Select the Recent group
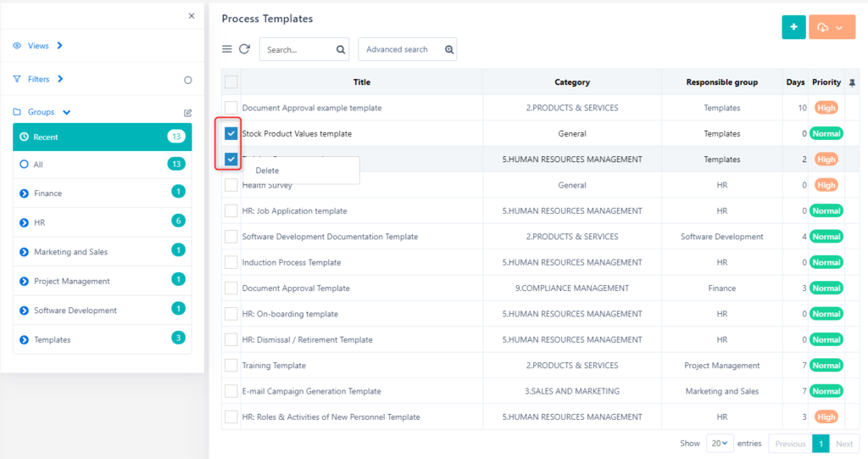The width and height of the screenshot is (868, 459). [x=103, y=137]
